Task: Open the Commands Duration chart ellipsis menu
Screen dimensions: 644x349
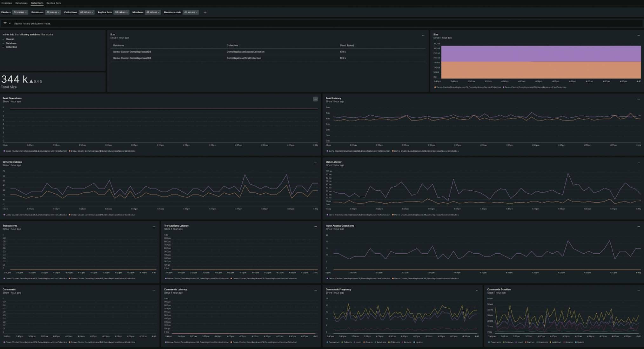Action: 638,290
